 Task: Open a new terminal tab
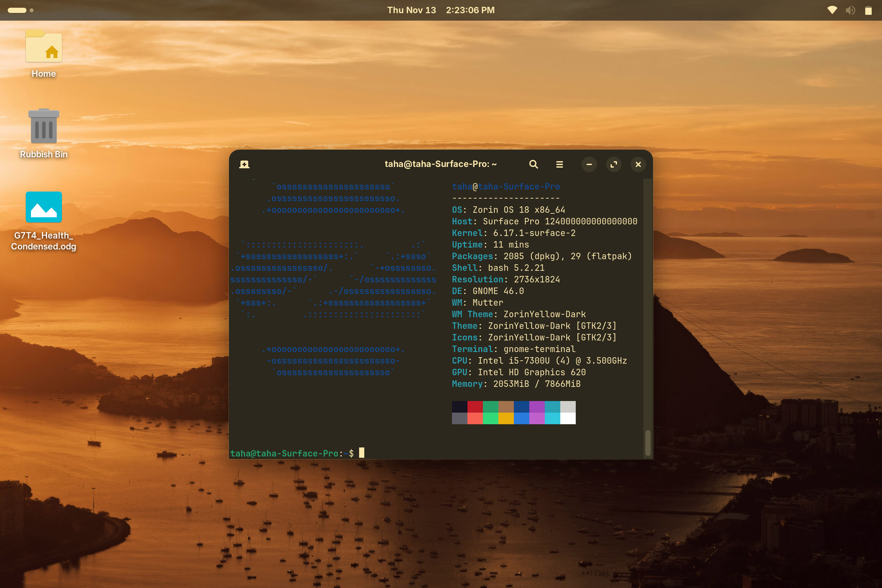244,164
